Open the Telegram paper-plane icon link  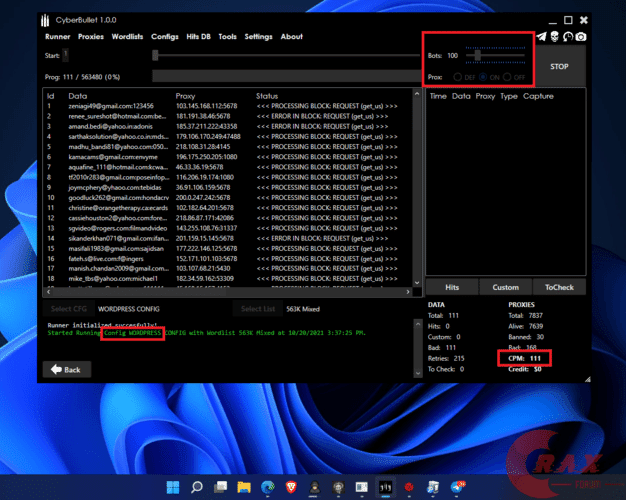(x=541, y=37)
